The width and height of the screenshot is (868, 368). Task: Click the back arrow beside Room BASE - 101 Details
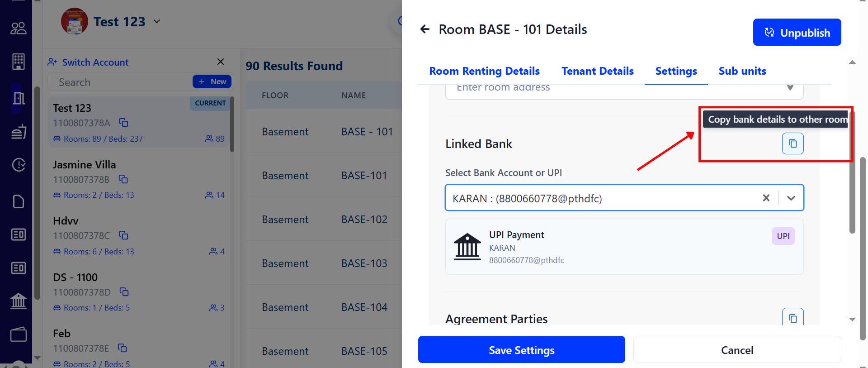point(425,30)
